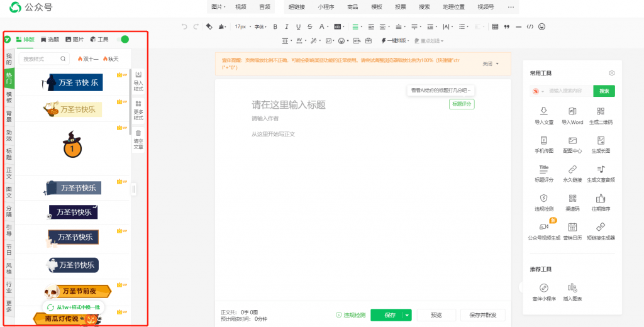Insert horizontal line divider icon

coord(518,26)
